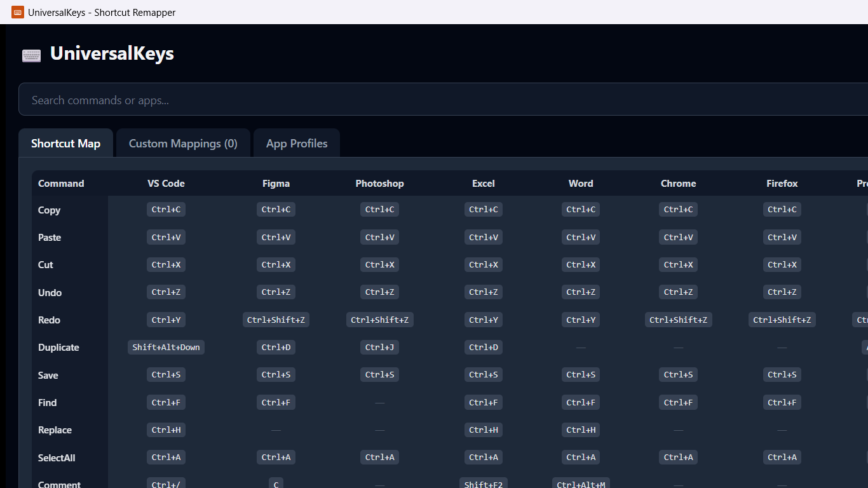
Task: Click Ctrl+Y Redo shortcut in Word column
Action: [x=581, y=320]
